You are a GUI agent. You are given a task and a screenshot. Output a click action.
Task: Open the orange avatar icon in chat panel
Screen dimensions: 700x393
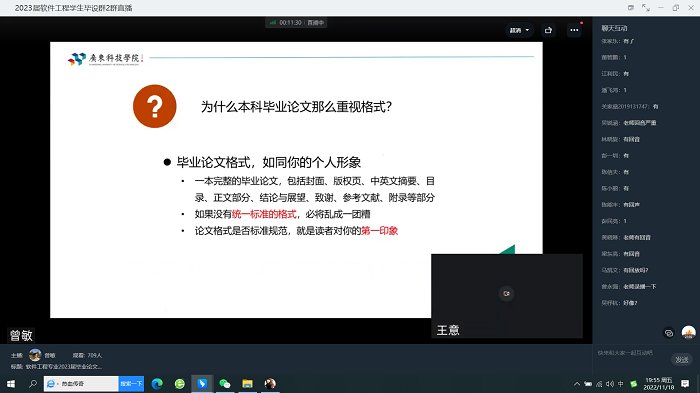click(x=688, y=332)
